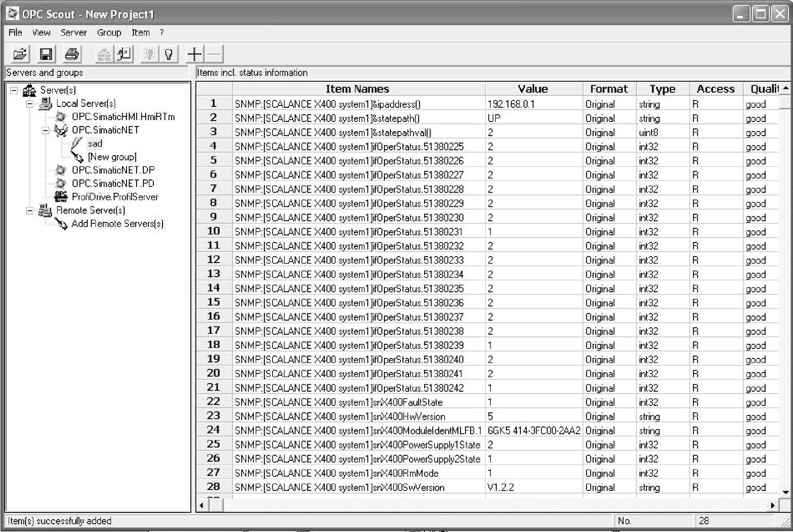Collapse the Remote Server(s) node
The height and width of the screenshot is (532, 793).
point(30,211)
